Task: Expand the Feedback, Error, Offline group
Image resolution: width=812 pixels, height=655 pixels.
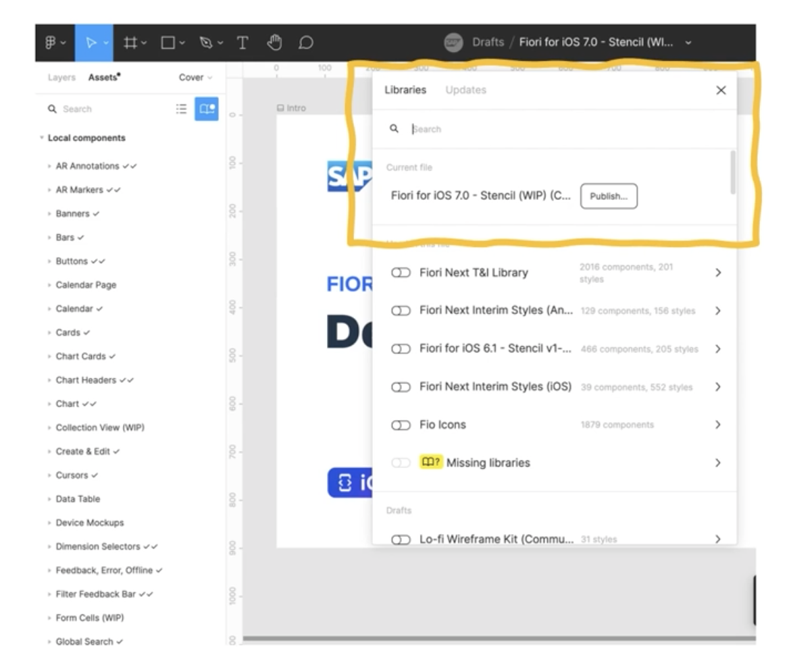Action: 50,571
